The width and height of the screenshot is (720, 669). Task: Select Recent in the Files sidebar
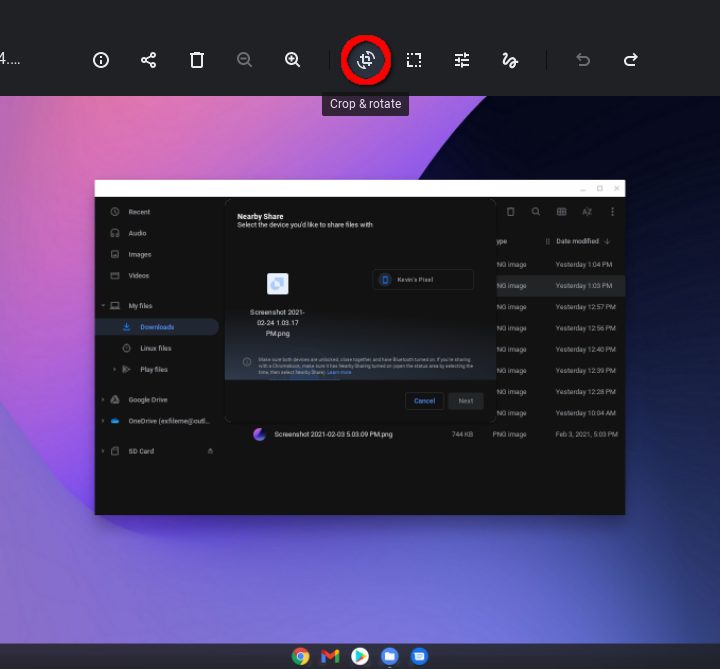(x=139, y=212)
